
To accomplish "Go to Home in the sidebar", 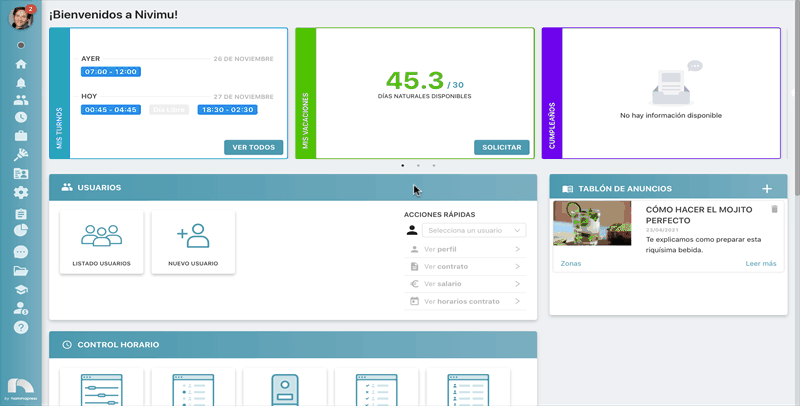I will [x=21, y=64].
